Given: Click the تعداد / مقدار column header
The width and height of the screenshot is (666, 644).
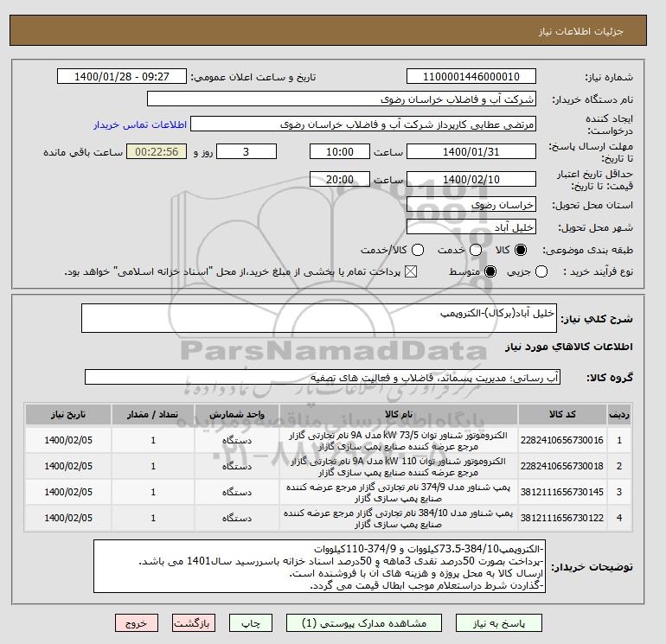Looking at the screenshot, I should [x=153, y=414].
